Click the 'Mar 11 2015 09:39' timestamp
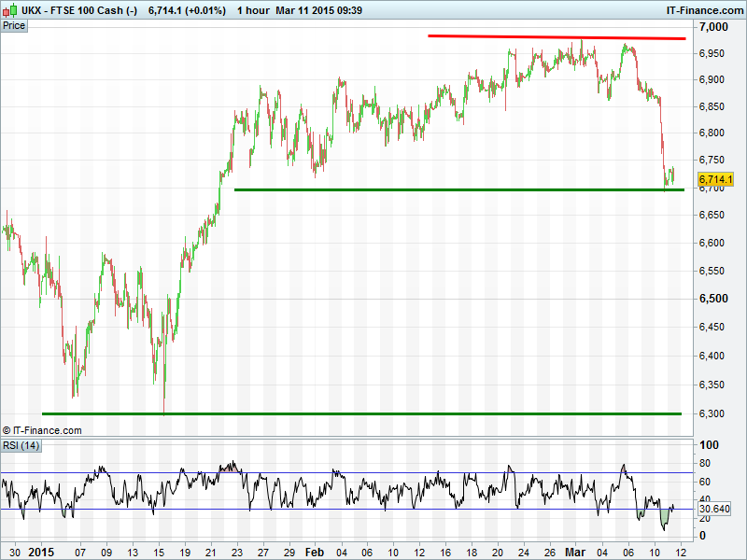This screenshot has width=747, height=560. (318, 10)
